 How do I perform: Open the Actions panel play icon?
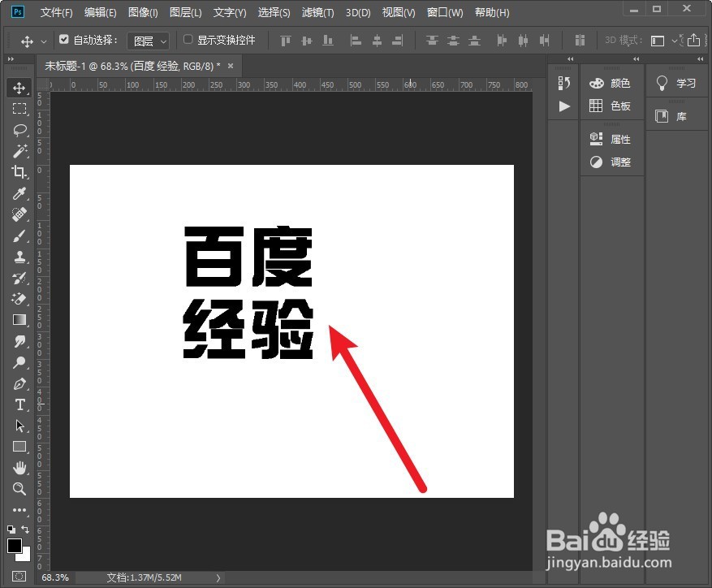point(564,106)
